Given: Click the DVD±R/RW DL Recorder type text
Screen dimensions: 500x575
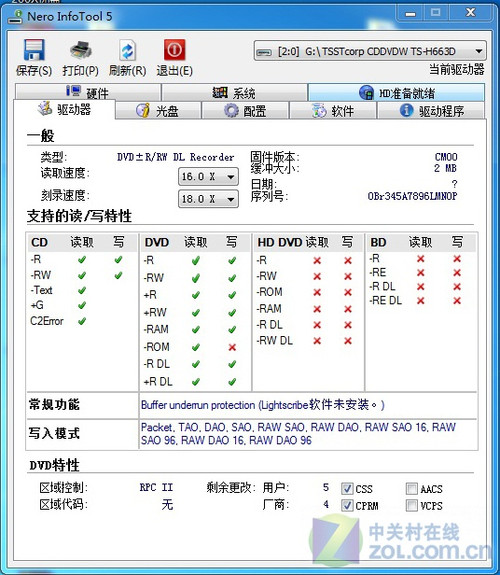Looking at the screenshot, I should click(x=175, y=157).
